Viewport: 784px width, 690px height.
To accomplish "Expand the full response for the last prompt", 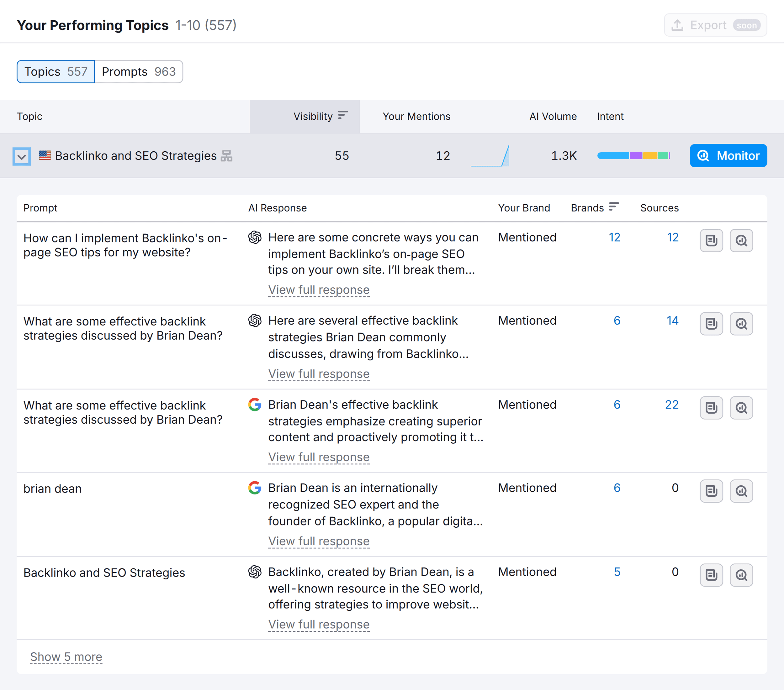I will [318, 625].
